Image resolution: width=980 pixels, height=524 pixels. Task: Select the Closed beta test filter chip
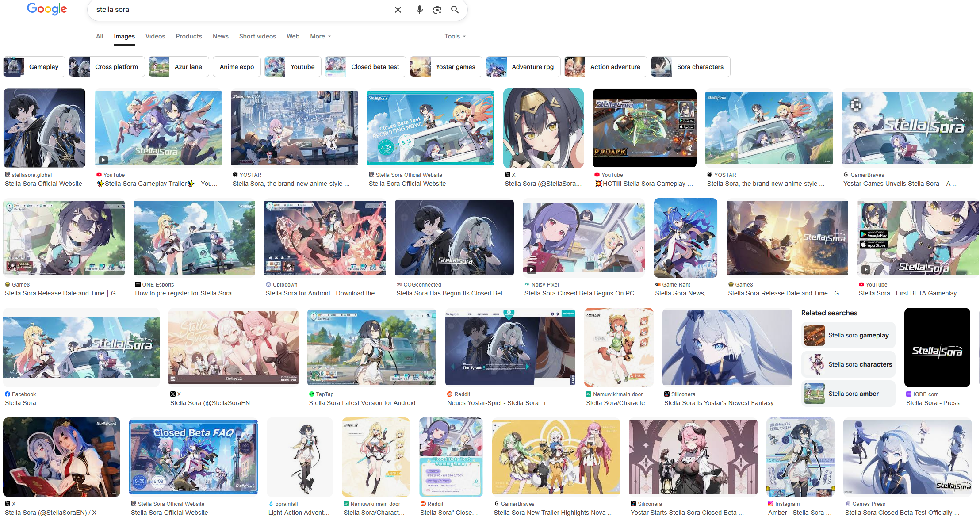pos(366,67)
